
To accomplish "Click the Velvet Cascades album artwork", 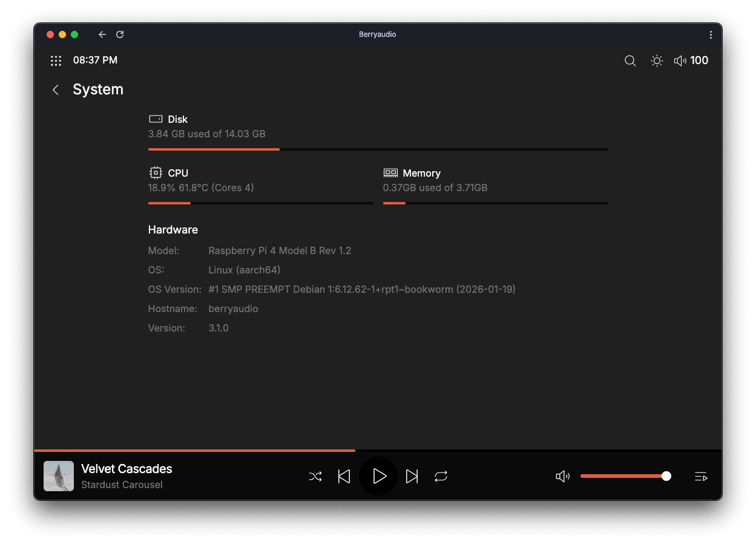I will (59, 476).
